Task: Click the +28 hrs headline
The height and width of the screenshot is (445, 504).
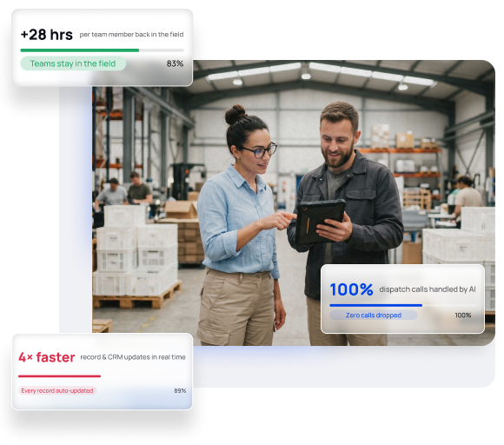Action: 47,35
